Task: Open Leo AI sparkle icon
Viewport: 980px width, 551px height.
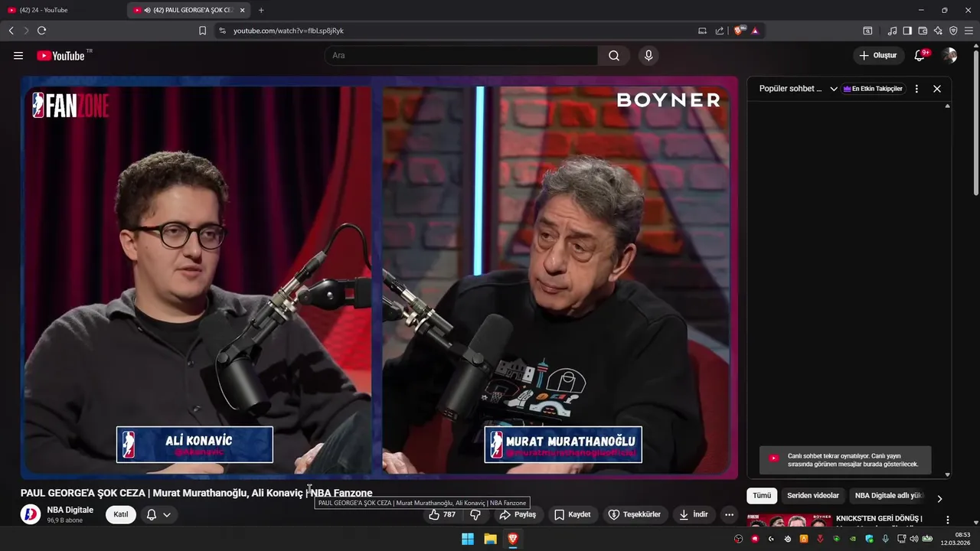Action: (938, 31)
